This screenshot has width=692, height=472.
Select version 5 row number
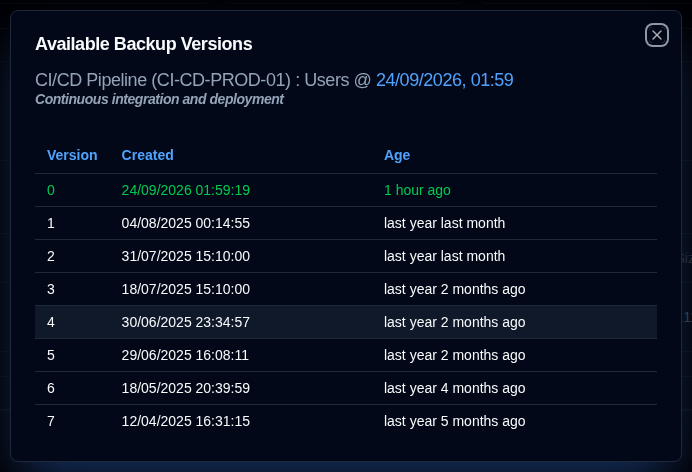point(51,356)
